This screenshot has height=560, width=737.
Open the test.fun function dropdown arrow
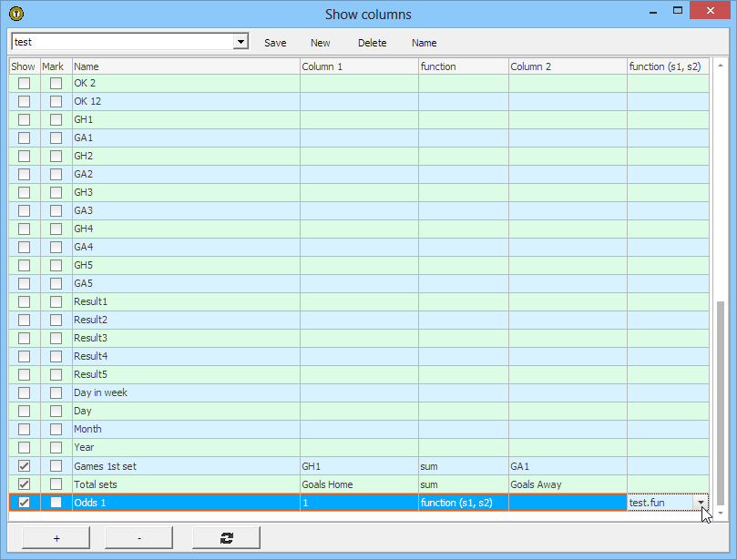click(701, 503)
